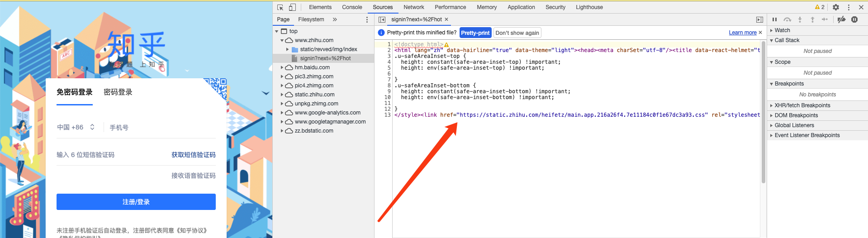Switch to the Console tab

(352, 7)
